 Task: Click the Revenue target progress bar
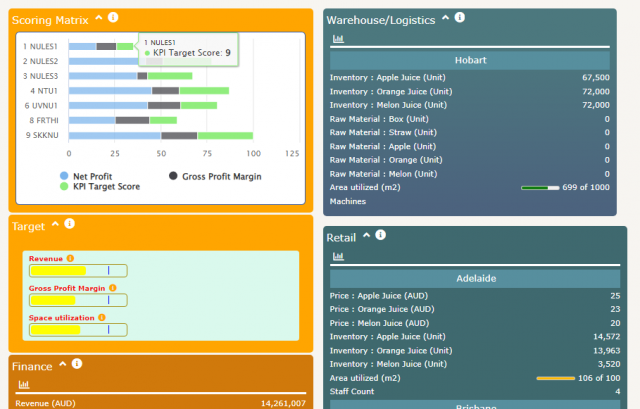(78, 271)
